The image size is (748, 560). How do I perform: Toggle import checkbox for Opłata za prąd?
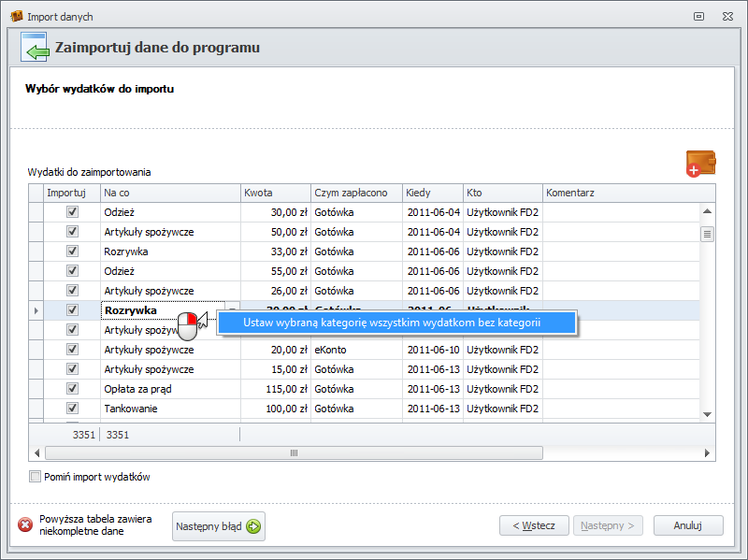pyautogui.click(x=72, y=389)
